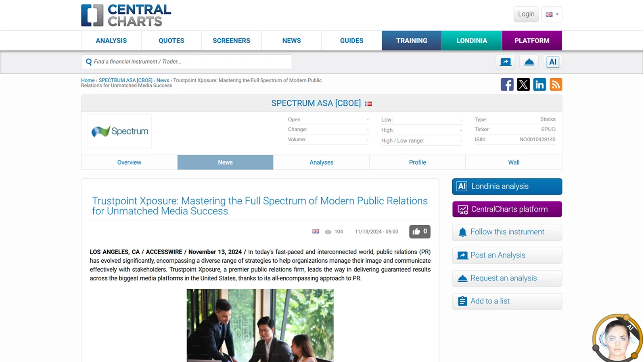644x362 pixels.
Task: Click the post analysis icon in search bar
Action: [506, 62]
